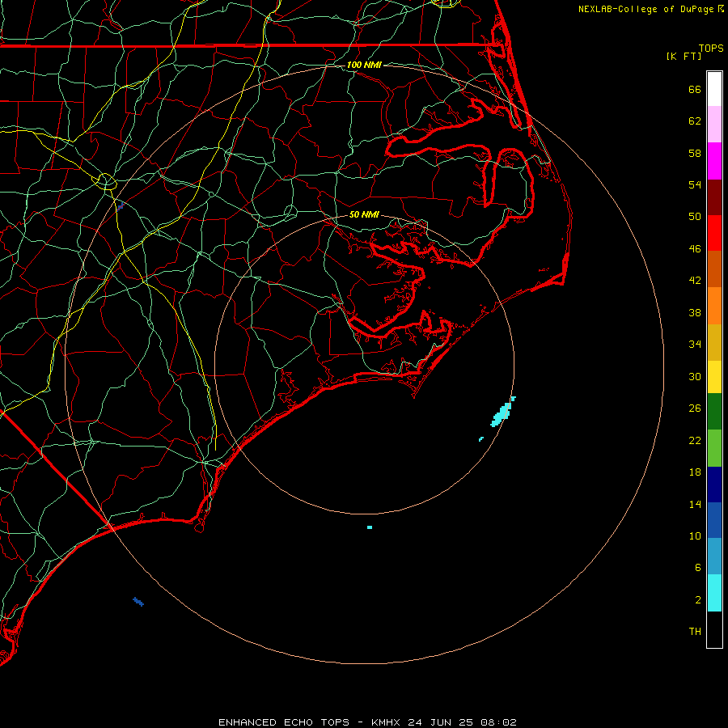Click the '10' scale label

pos(695,536)
